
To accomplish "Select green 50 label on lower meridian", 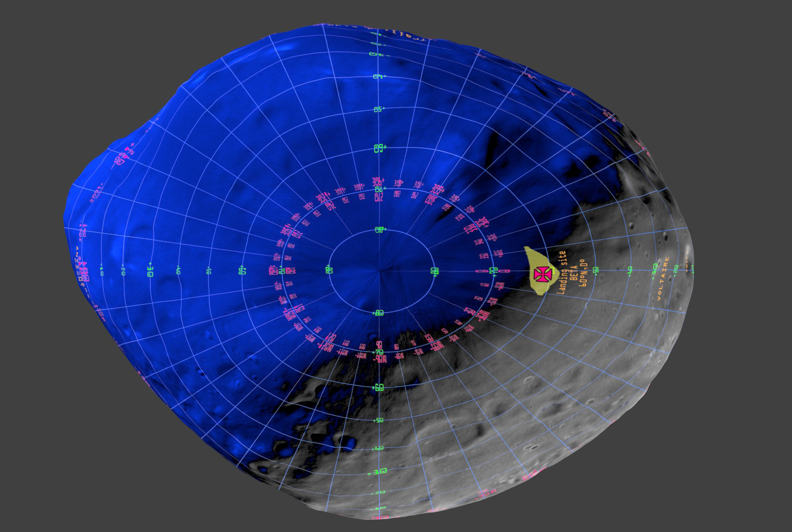I will tap(379, 420).
